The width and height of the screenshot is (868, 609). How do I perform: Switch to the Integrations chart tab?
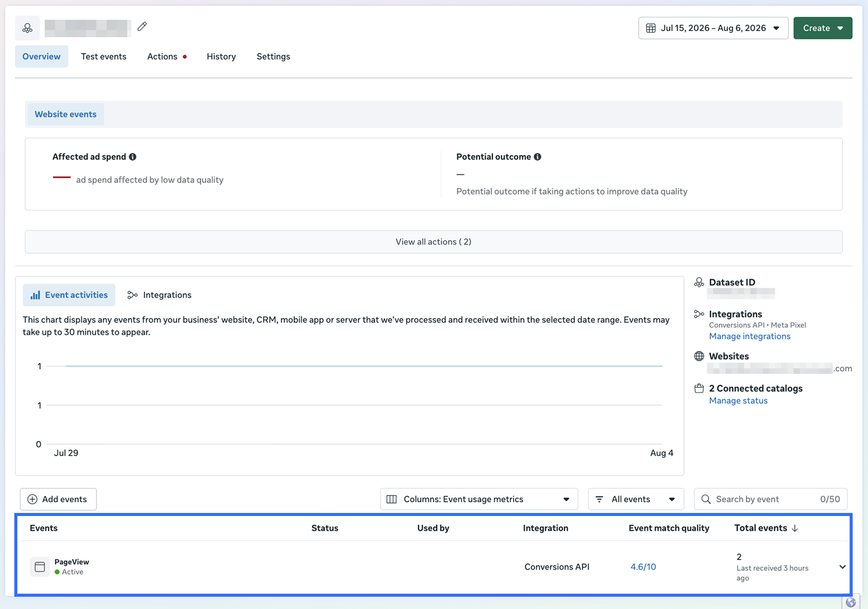(159, 295)
